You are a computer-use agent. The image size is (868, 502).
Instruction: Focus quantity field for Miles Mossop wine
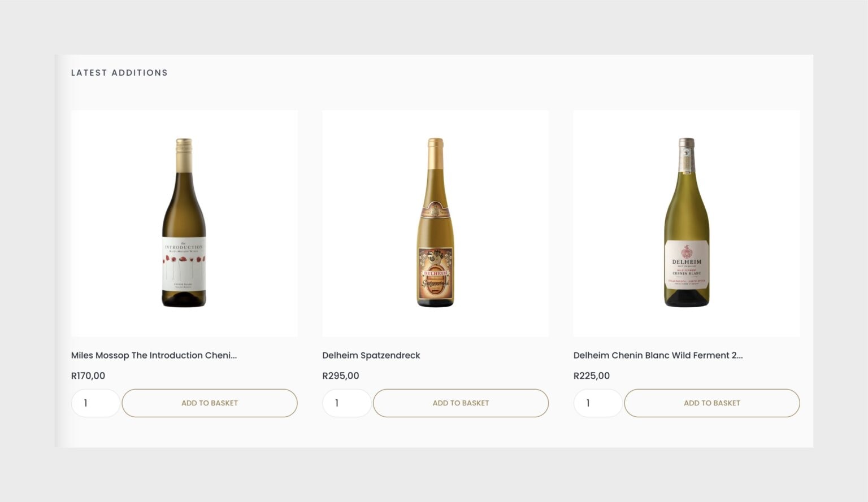(96, 403)
